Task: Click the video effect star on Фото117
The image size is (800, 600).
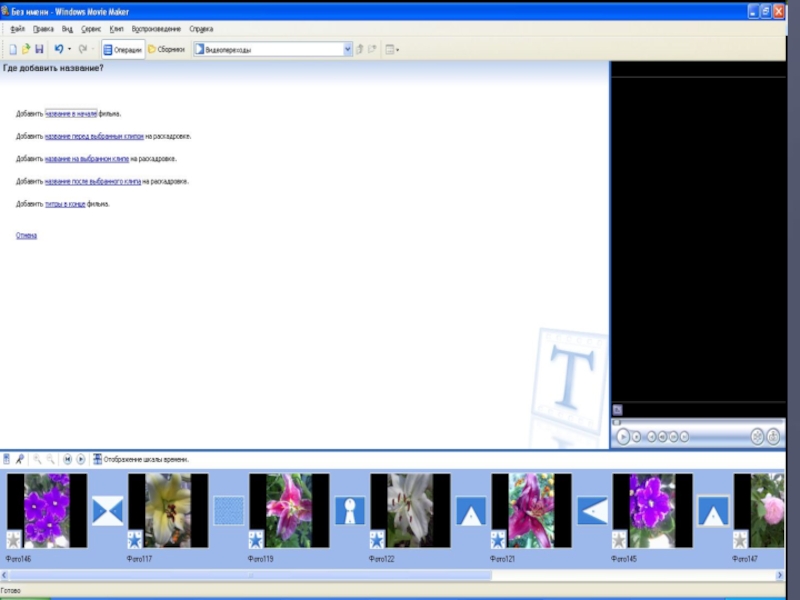Action: pyautogui.click(x=135, y=539)
